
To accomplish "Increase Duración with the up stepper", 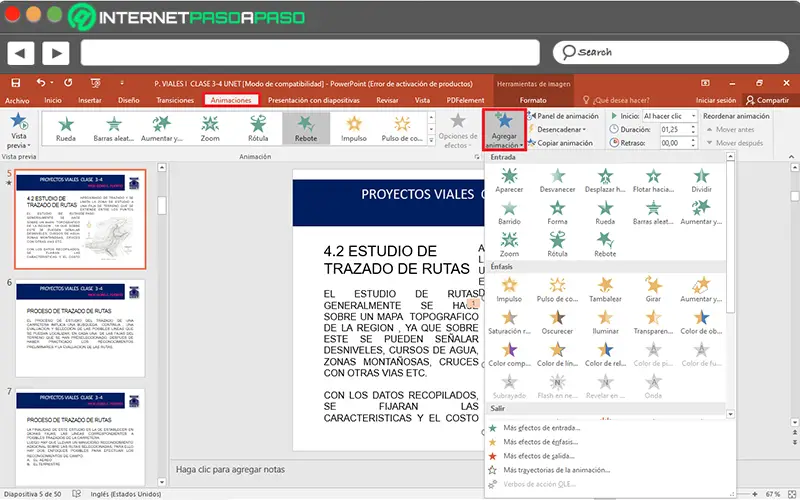I will coord(693,127).
